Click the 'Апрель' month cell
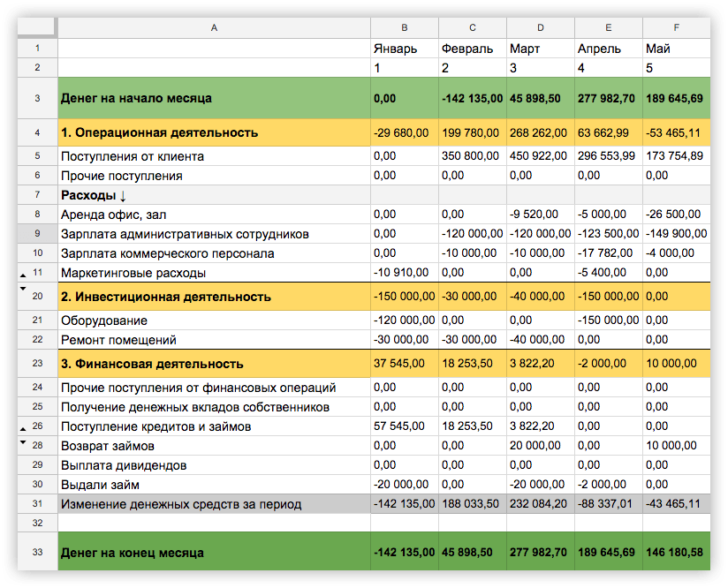The width and height of the screenshot is (728, 588). click(609, 49)
